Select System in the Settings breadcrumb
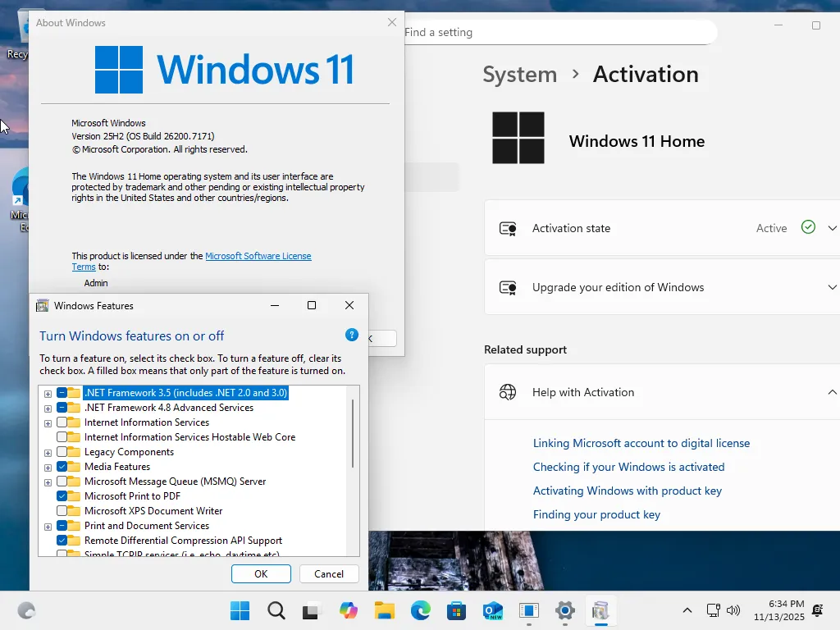Screen dimensions: 840x630 click(519, 74)
